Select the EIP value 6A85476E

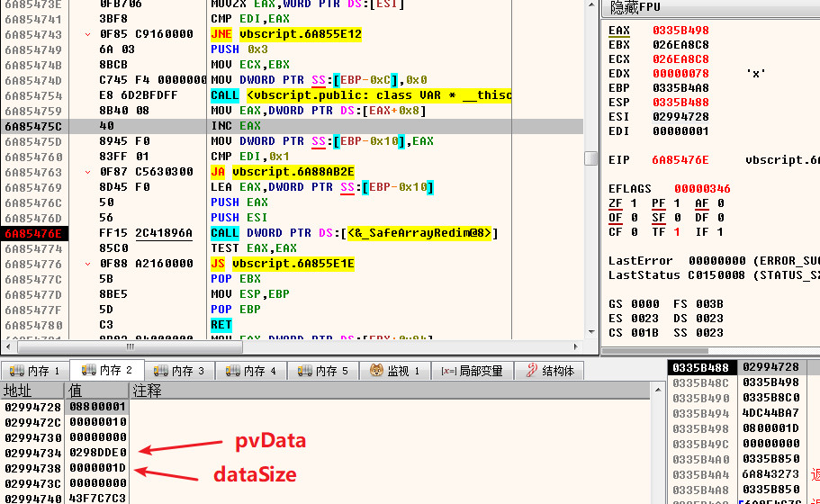pyautogui.click(x=680, y=160)
